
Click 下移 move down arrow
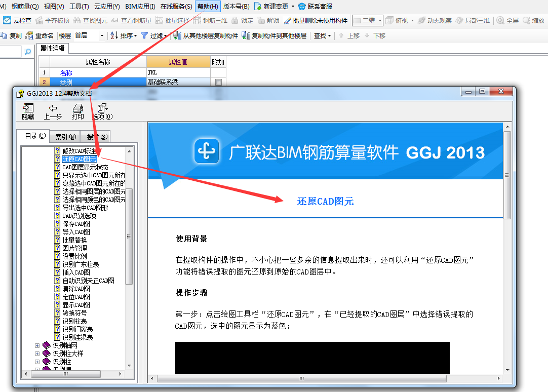click(x=367, y=35)
